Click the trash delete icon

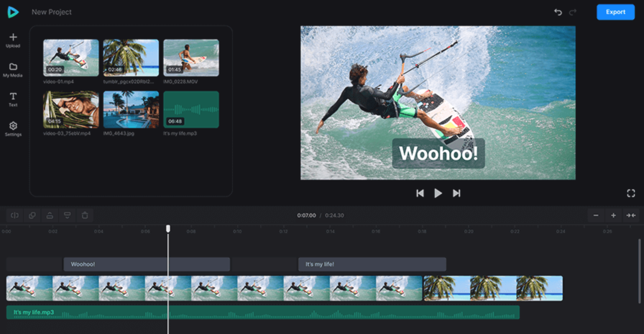(85, 215)
